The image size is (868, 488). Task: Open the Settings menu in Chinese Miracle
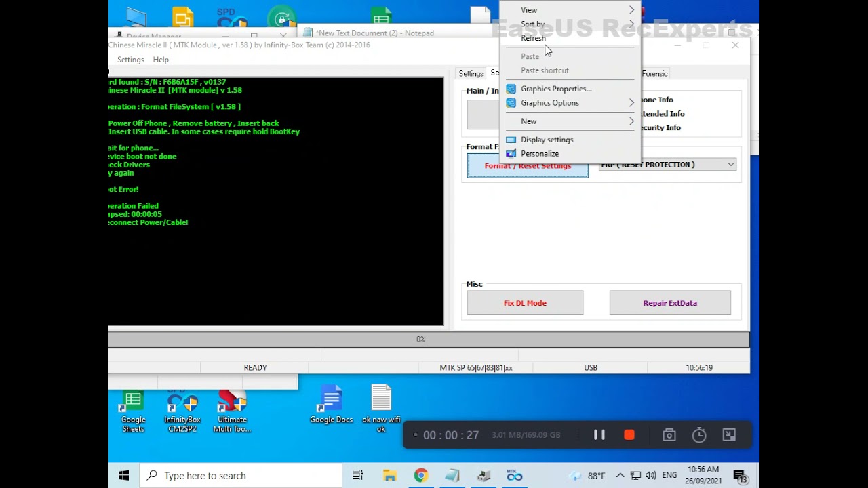[130, 60]
